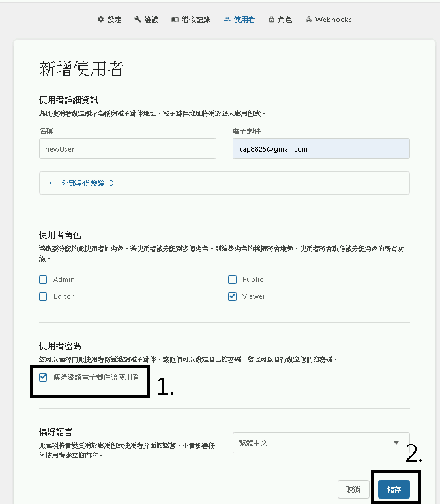Check the Admin role checkbox

click(x=43, y=279)
